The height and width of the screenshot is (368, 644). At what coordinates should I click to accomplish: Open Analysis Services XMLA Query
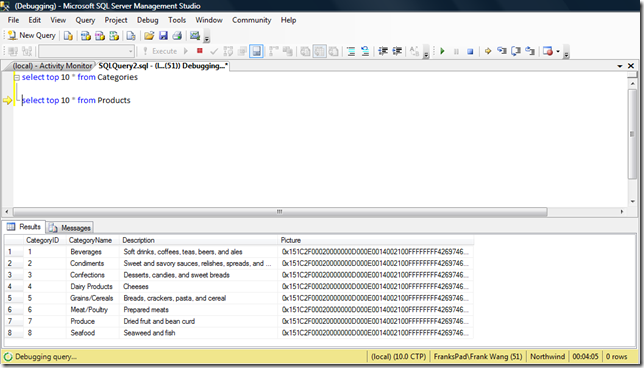(x=114, y=36)
